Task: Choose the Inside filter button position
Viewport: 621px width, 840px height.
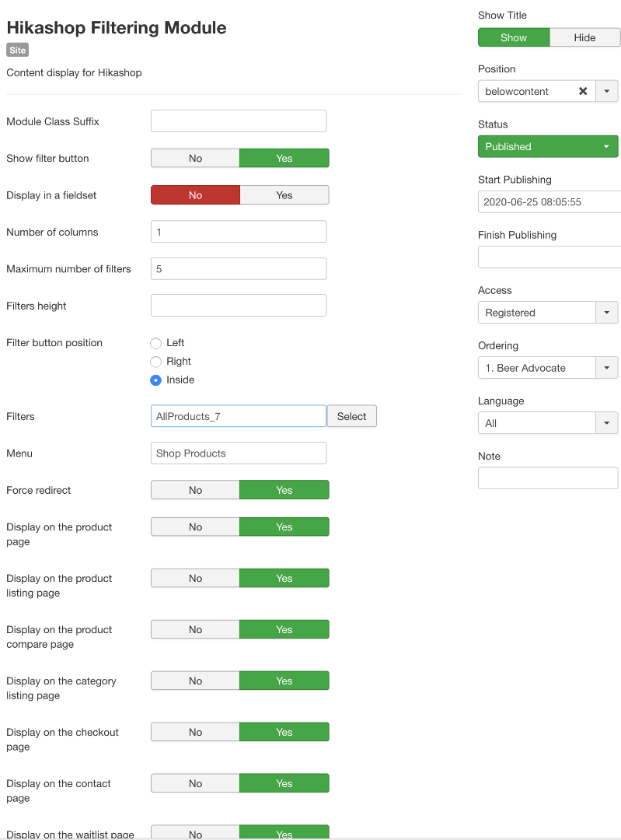Action: [156, 380]
